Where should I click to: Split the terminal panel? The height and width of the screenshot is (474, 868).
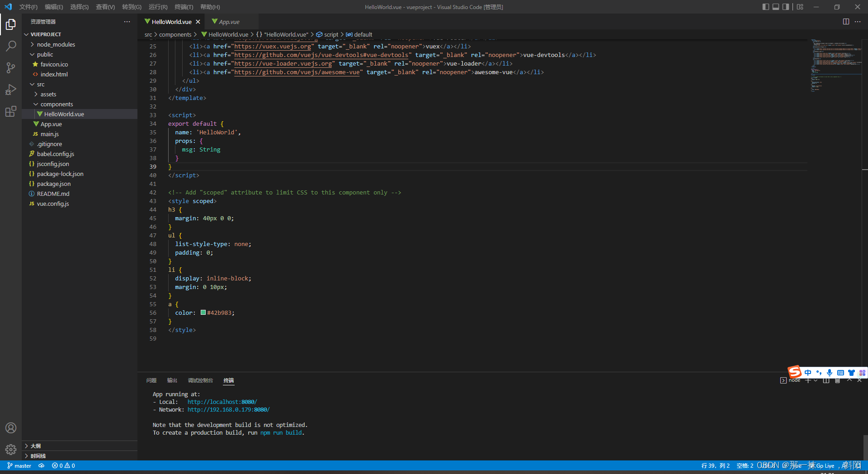826,380
